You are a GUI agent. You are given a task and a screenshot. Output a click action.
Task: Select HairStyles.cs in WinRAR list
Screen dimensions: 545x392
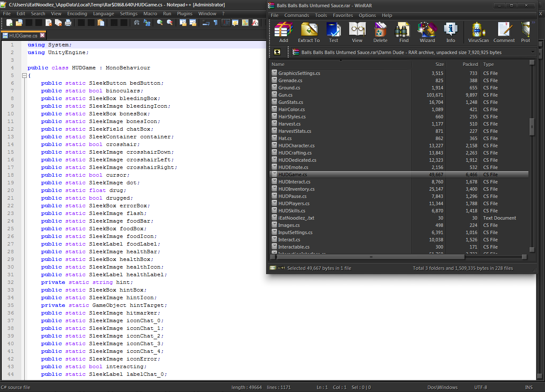pos(399,117)
